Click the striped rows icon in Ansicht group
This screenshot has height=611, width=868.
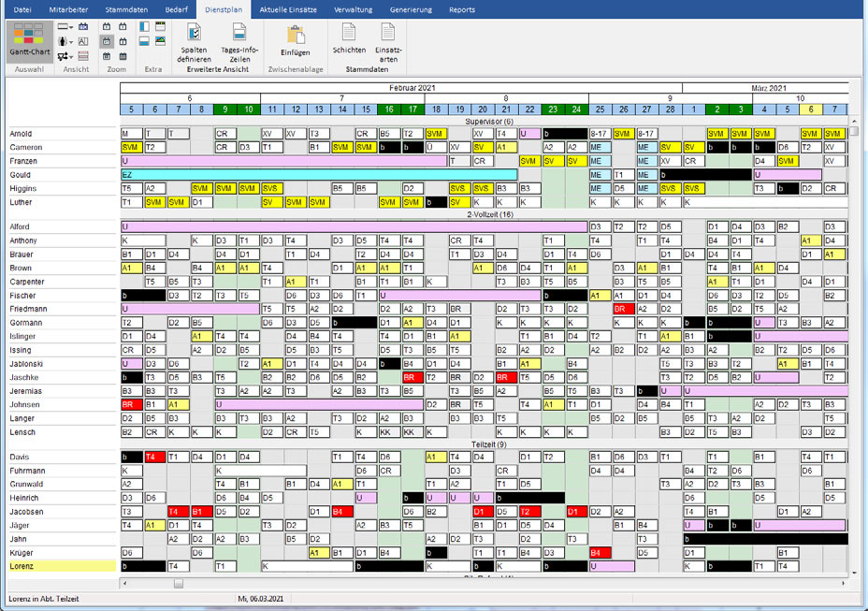[83, 56]
